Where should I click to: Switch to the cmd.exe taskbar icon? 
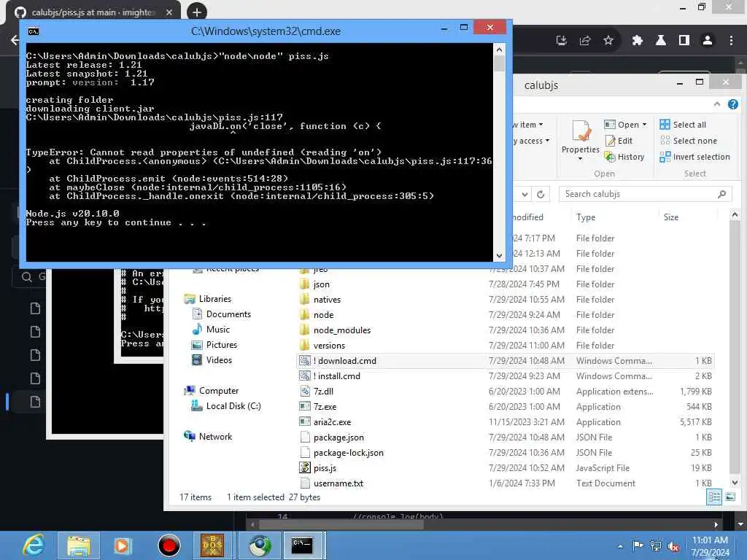pyautogui.click(x=302, y=545)
